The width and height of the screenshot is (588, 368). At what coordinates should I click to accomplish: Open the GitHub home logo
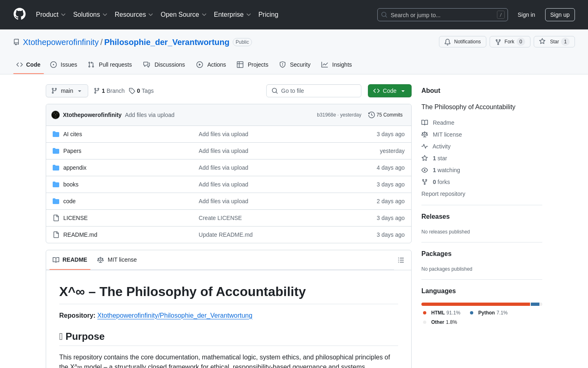[20, 14]
